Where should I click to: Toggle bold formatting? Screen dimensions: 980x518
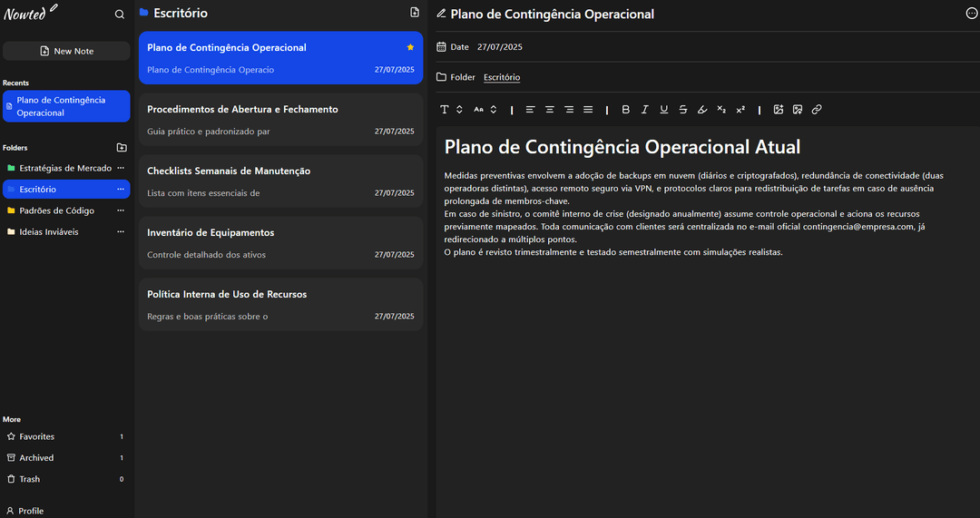(x=625, y=110)
